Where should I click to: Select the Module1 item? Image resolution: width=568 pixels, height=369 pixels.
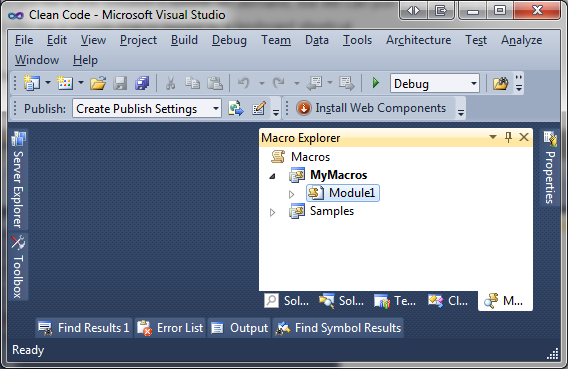[x=343, y=193]
